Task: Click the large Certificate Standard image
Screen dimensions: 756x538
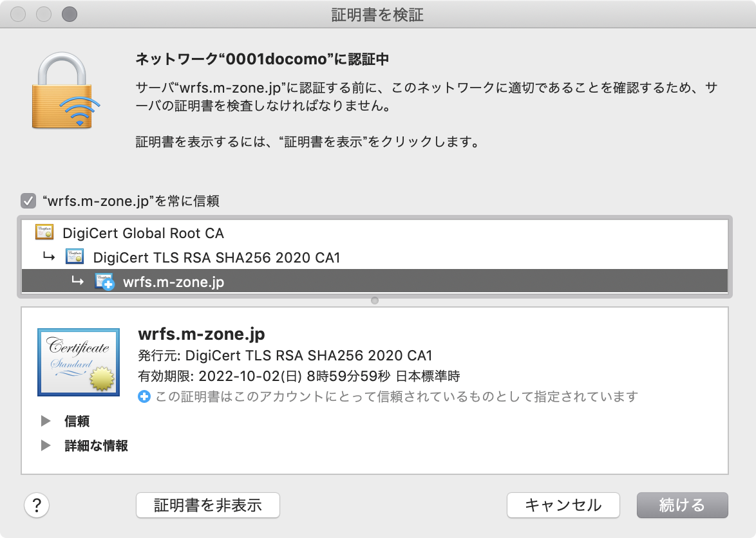Action: pyautogui.click(x=79, y=362)
